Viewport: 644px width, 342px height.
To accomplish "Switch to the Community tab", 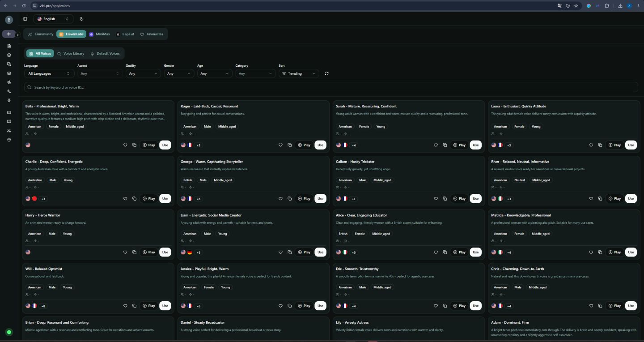I will click(40, 34).
